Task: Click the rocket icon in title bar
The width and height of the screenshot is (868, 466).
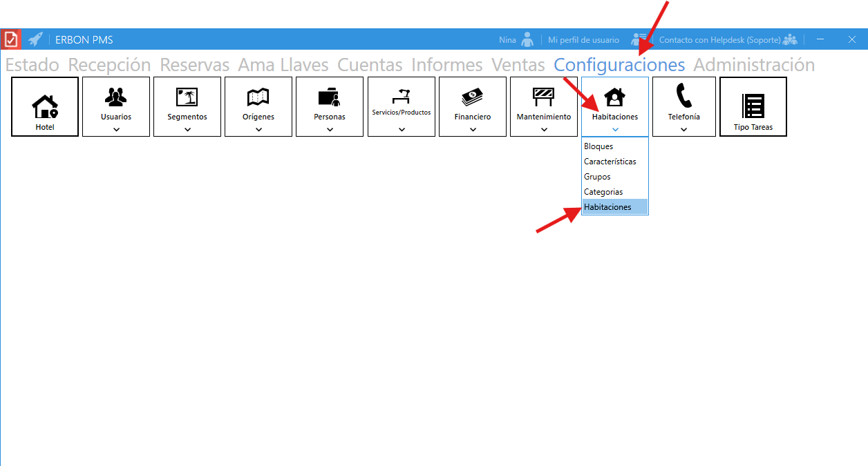Action: [x=35, y=39]
